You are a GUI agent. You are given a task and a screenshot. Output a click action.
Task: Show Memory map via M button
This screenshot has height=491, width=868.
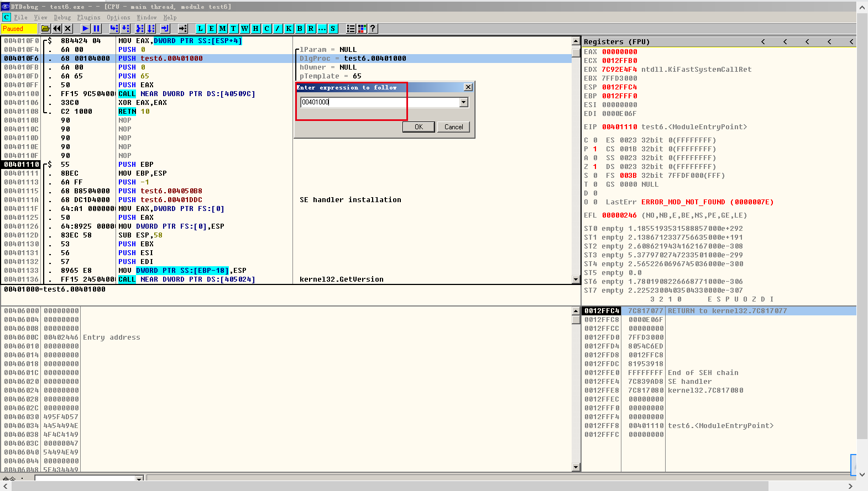222,29
